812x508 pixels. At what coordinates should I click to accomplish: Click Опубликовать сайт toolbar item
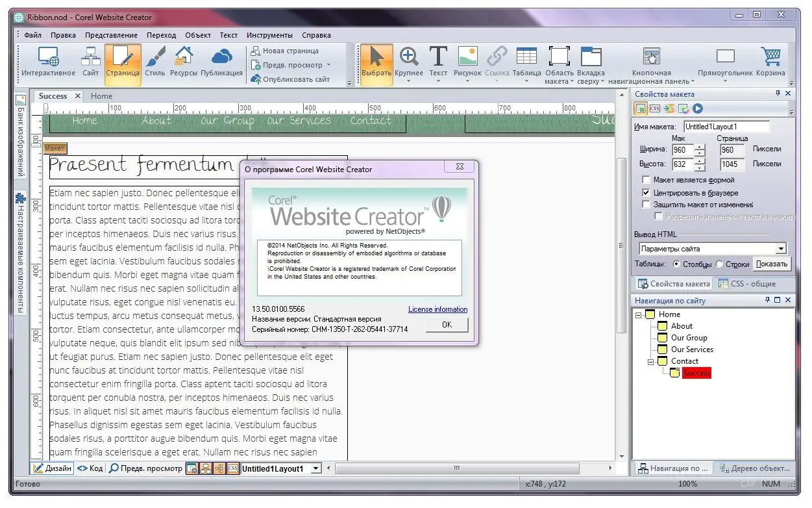pyautogui.click(x=290, y=79)
